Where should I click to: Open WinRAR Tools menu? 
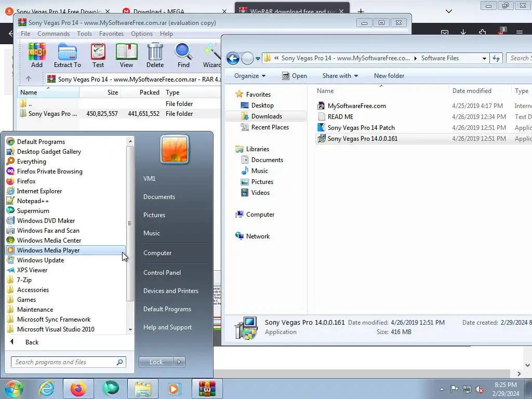tap(84, 34)
